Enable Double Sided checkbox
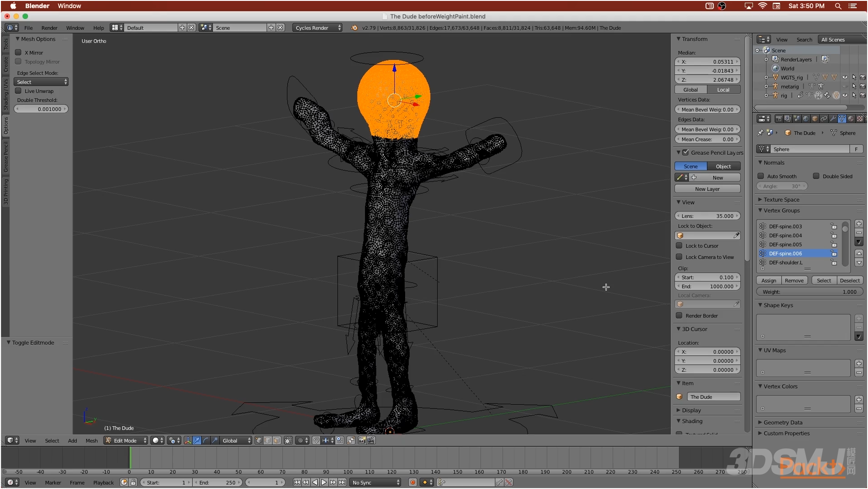The height and width of the screenshot is (489, 868). pyautogui.click(x=816, y=176)
